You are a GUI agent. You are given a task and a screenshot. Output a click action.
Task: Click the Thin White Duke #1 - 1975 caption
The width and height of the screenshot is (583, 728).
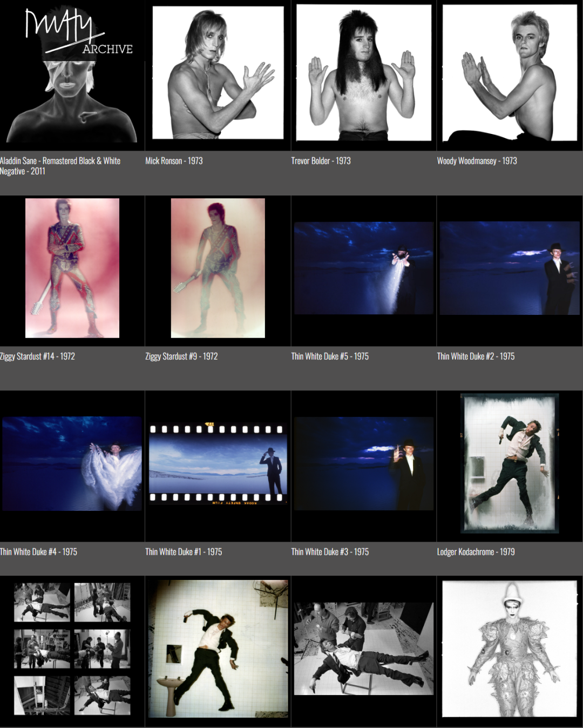click(184, 552)
